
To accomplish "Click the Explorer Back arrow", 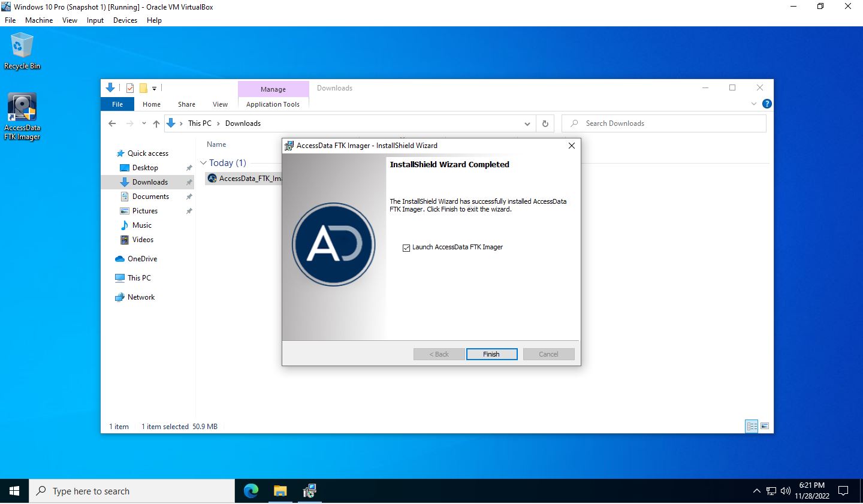I will pos(112,123).
